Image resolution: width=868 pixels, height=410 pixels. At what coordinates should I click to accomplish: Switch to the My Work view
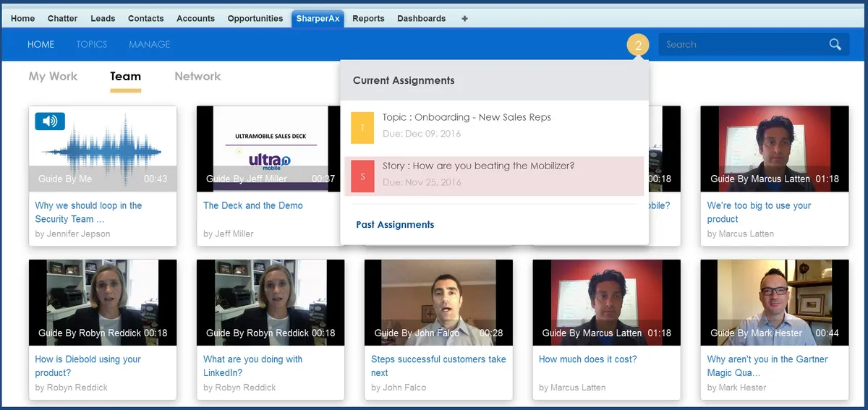click(x=53, y=76)
